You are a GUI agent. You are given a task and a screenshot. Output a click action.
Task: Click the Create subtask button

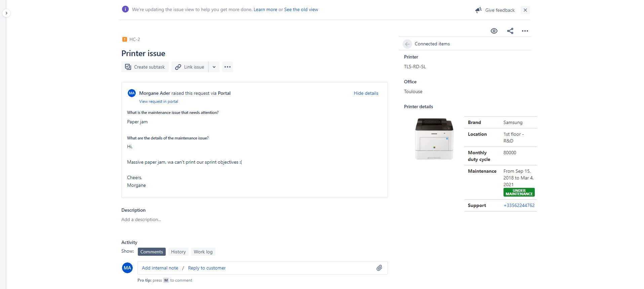tap(145, 67)
